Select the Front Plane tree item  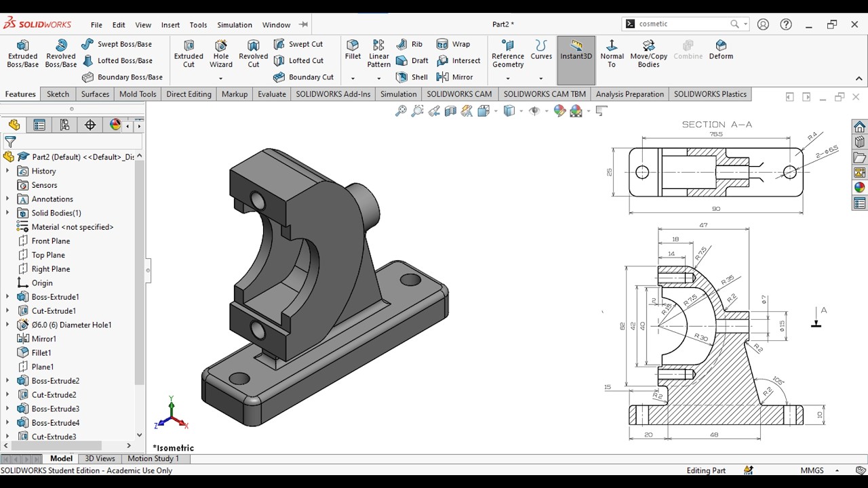(51, 241)
